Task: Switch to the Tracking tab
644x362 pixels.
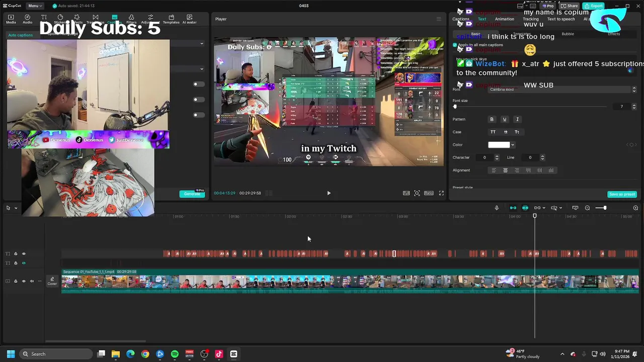Action: click(531, 19)
